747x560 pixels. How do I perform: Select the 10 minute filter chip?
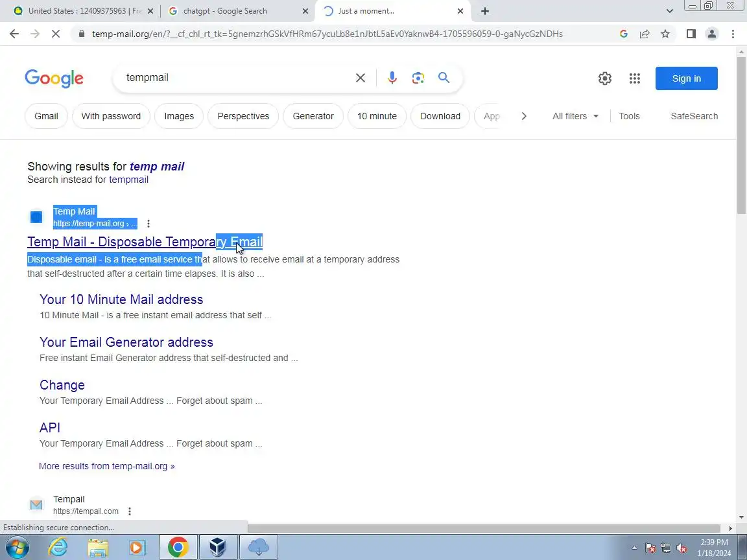pyautogui.click(x=377, y=116)
